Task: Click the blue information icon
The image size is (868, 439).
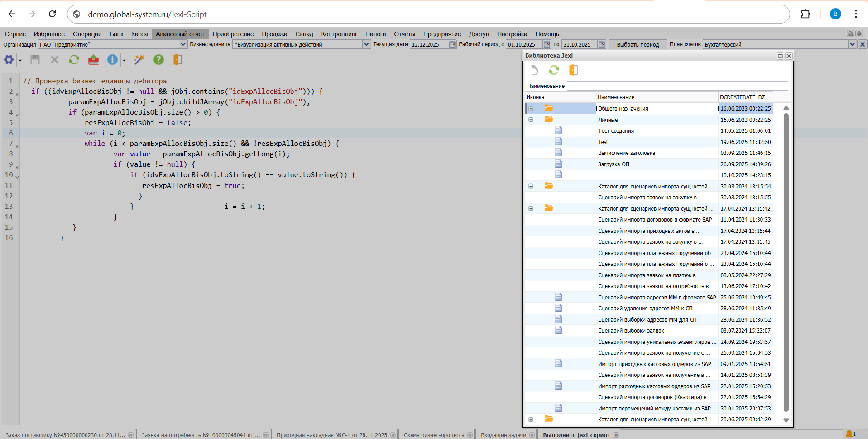Action: (112, 60)
